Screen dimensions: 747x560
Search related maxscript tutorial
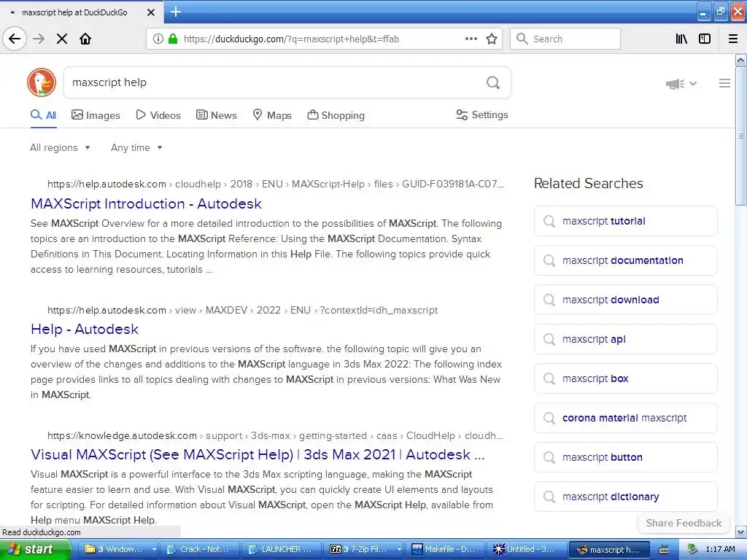coord(625,221)
